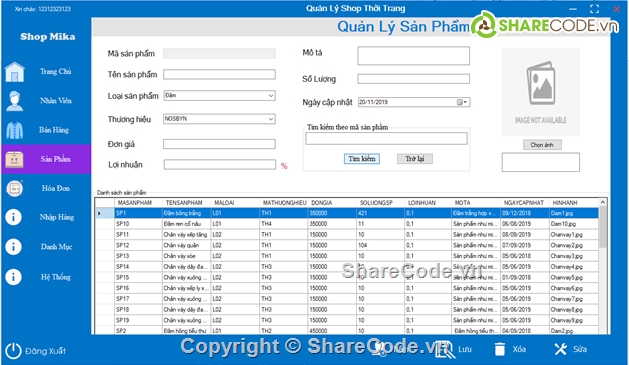Click the Nhân Viên person icon

pyautogui.click(x=15, y=101)
